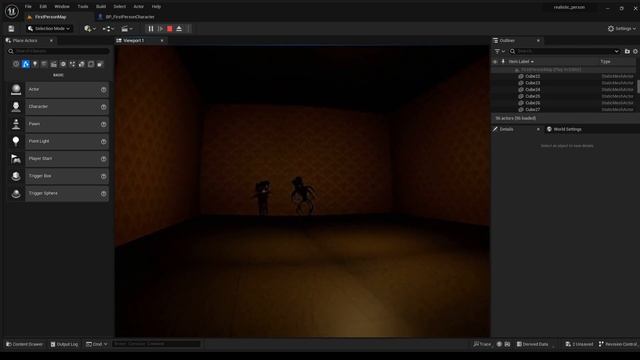Select the last Place Actors category icon
This screenshot has width=640, height=360.
coord(100,64)
